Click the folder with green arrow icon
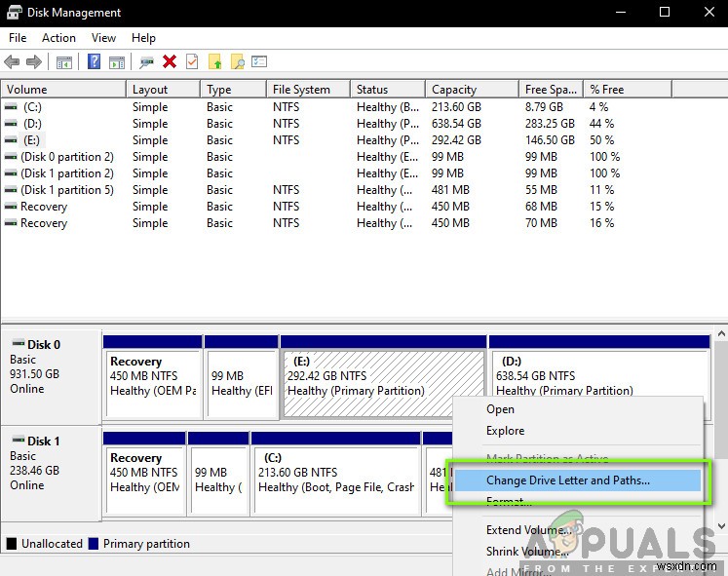Screen dimensions: 728x576 [215, 61]
